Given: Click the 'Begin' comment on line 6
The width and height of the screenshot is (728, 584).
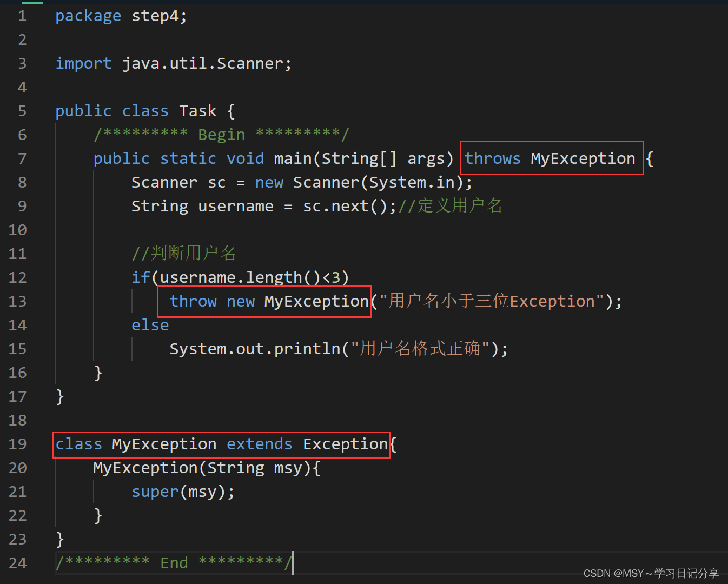Looking at the screenshot, I should [x=221, y=135].
